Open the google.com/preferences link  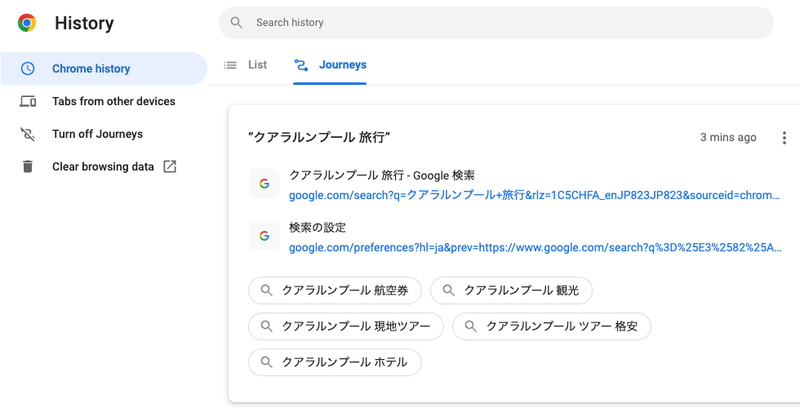pos(534,247)
